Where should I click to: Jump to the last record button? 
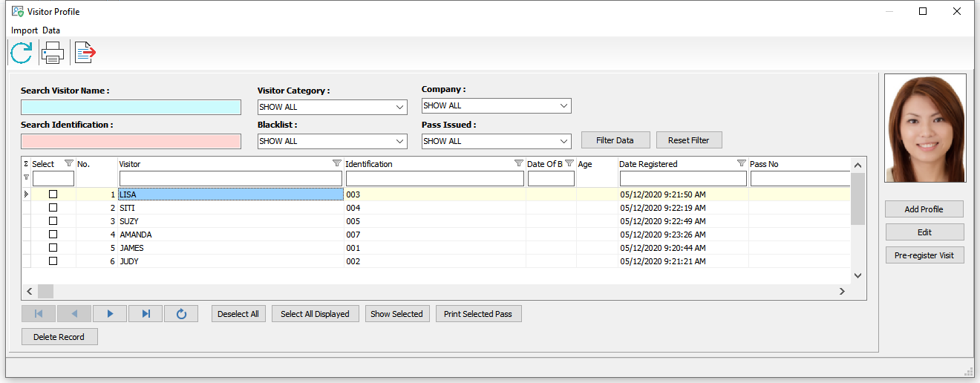coord(146,314)
